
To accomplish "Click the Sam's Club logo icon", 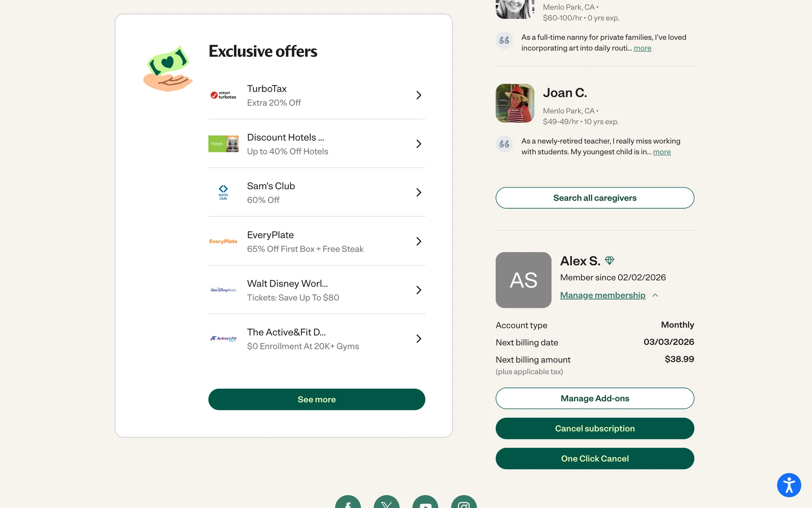I will [x=223, y=192].
